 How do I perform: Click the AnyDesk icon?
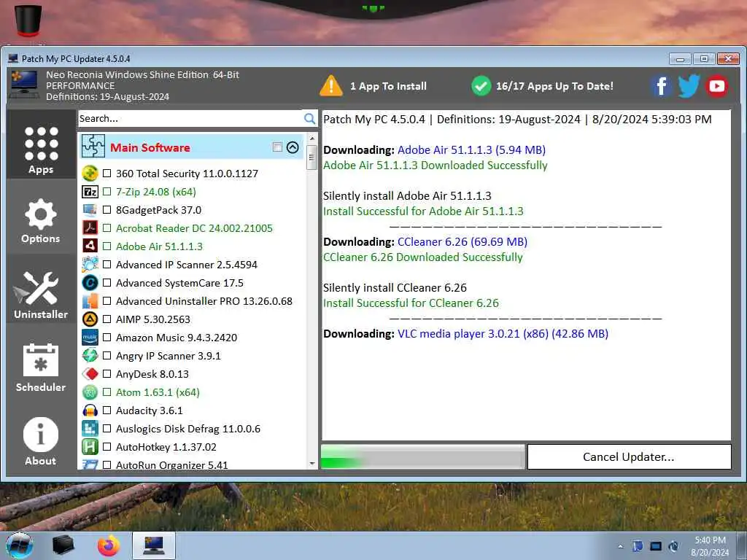[x=90, y=374]
